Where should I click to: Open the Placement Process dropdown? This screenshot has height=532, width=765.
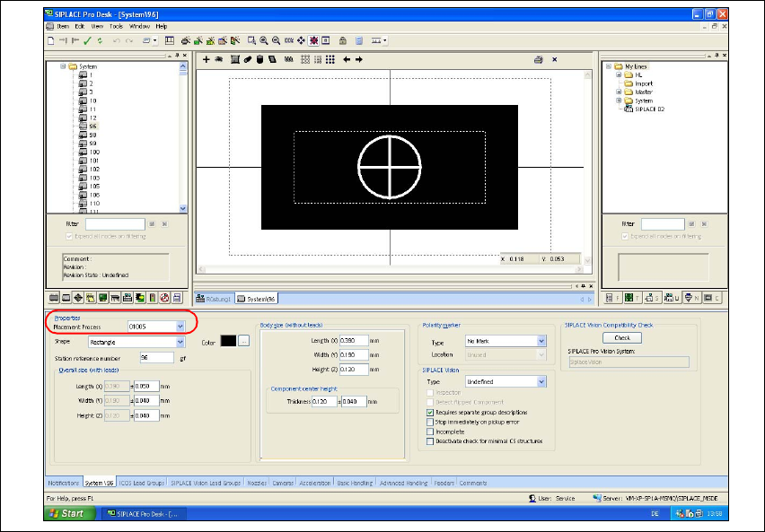click(180, 327)
